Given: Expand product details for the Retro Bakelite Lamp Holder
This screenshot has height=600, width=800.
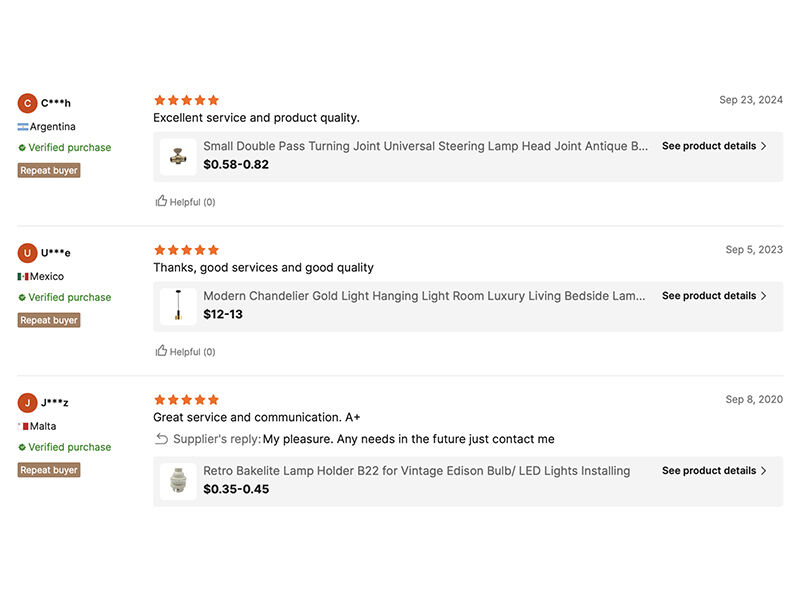Looking at the screenshot, I should click(712, 471).
